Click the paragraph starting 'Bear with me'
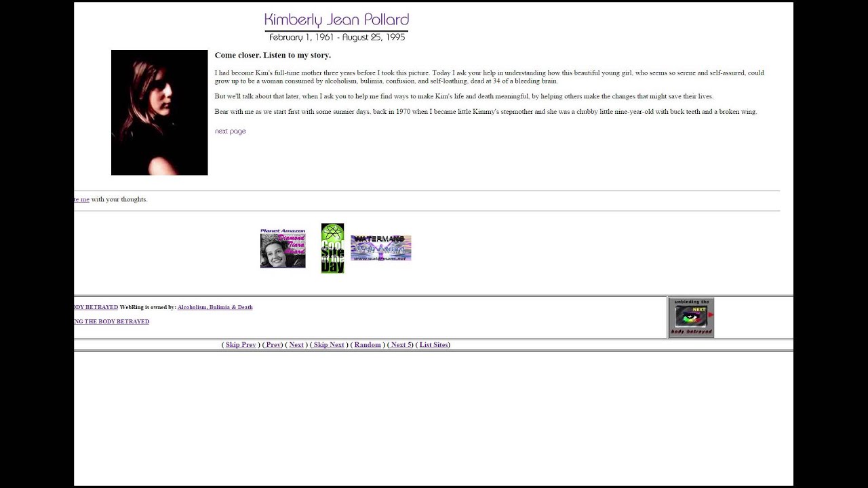This screenshot has height=488, width=868. tap(486, 112)
